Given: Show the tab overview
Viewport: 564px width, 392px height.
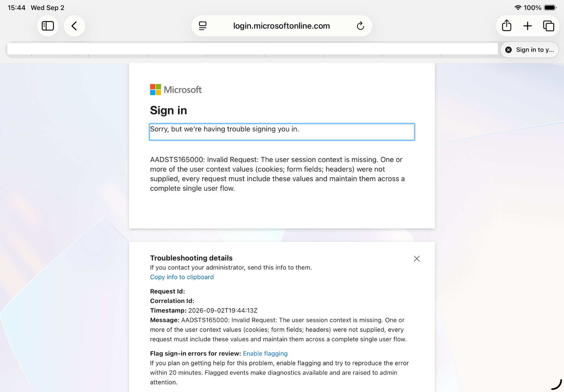Looking at the screenshot, I should click(548, 26).
